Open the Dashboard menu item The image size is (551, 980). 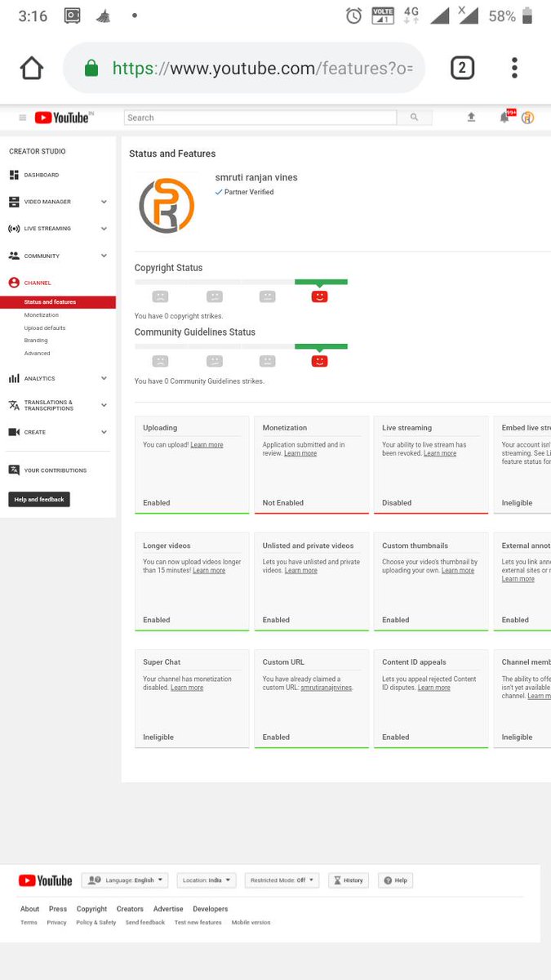click(x=42, y=175)
